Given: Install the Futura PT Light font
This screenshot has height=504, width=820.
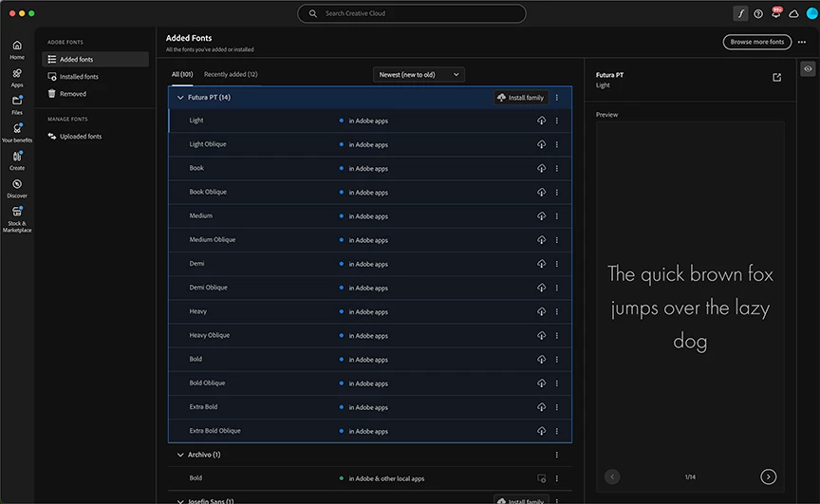Looking at the screenshot, I should tap(541, 121).
